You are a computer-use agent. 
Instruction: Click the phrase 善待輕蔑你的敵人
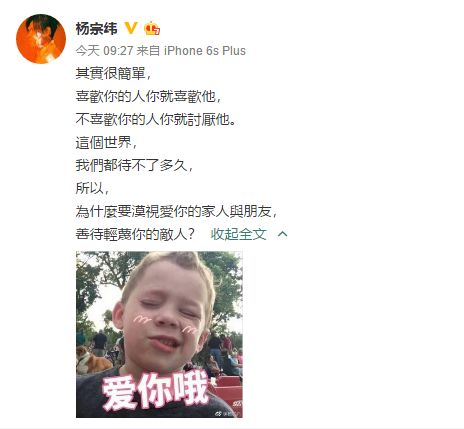tap(135, 234)
